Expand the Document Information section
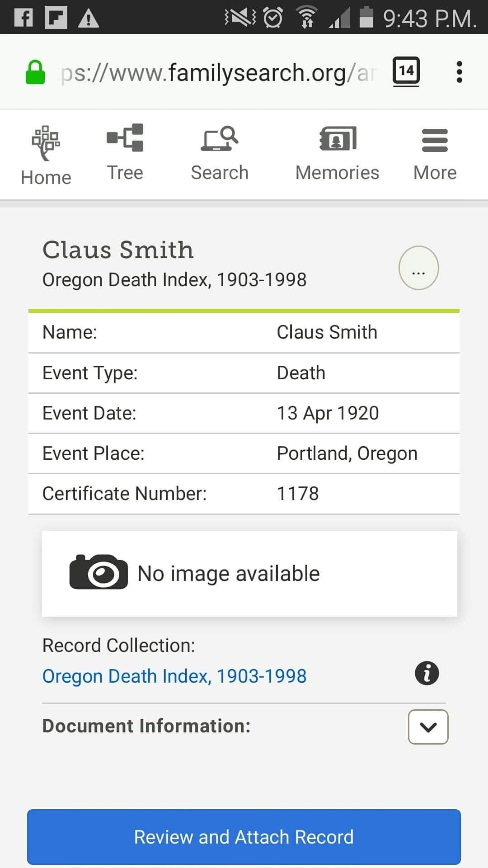The width and height of the screenshot is (488, 868). [428, 727]
